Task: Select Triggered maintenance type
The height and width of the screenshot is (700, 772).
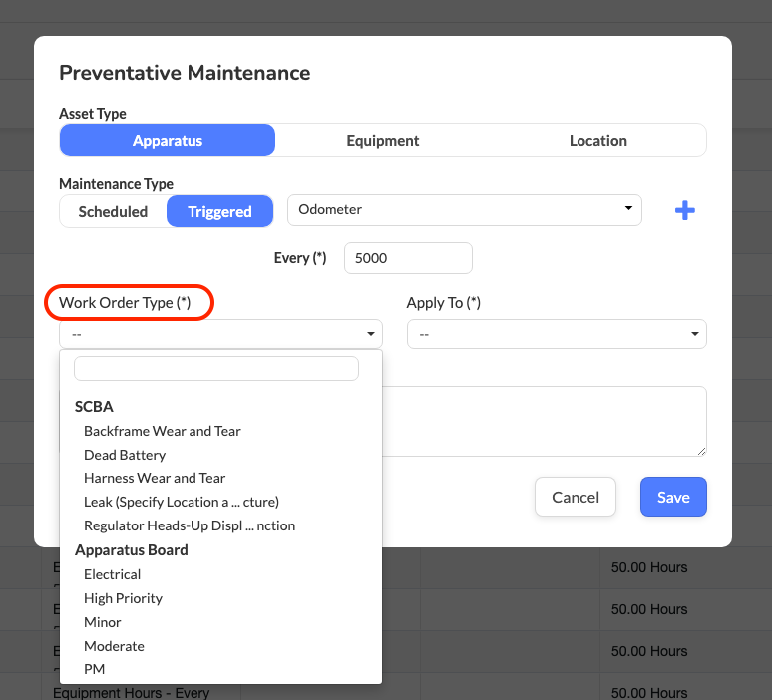Action: (219, 211)
